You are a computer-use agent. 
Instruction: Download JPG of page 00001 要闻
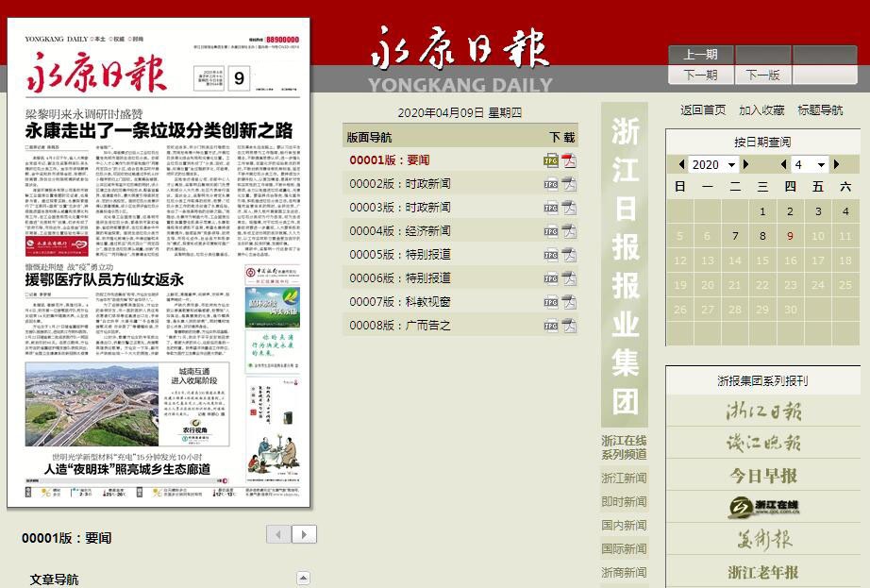coord(551,160)
